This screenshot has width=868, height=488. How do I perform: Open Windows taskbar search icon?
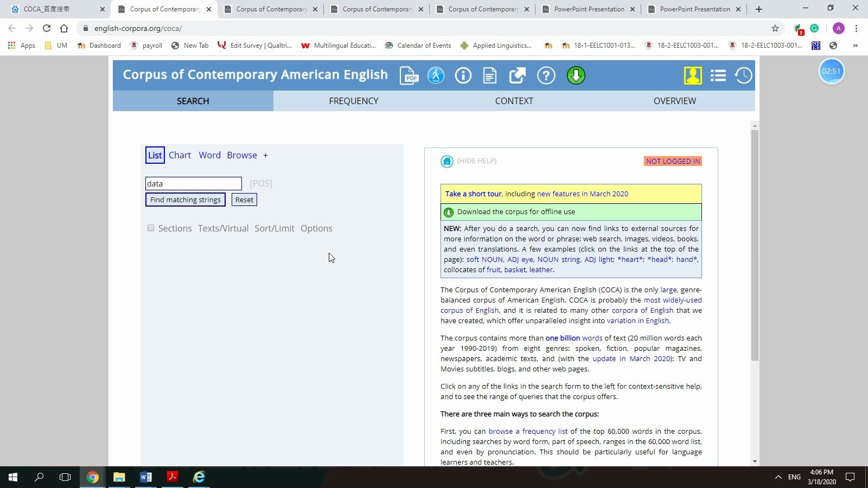(39, 477)
